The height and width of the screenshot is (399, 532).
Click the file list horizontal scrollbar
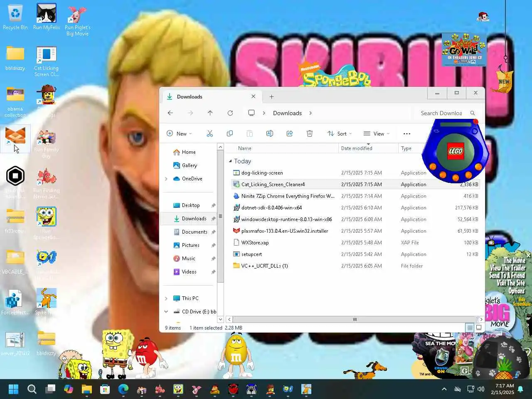pyautogui.click(x=355, y=319)
